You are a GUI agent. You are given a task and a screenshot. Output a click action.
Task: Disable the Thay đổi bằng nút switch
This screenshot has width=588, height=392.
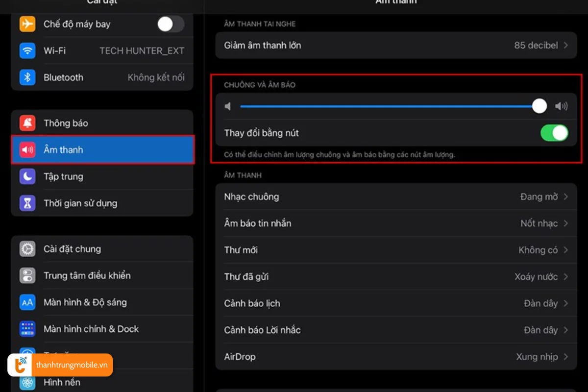pos(554,133)
